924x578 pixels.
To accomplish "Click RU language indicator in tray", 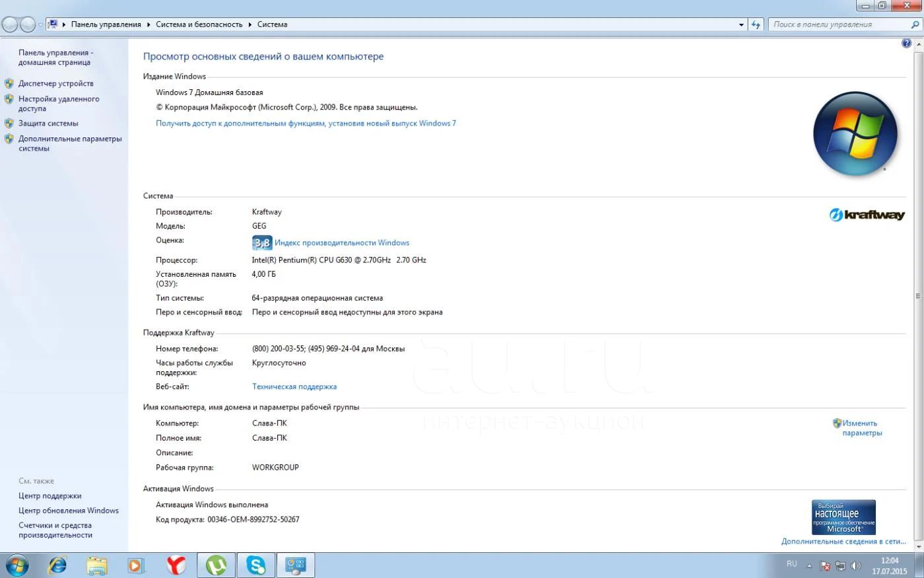I will pos(792,564).
